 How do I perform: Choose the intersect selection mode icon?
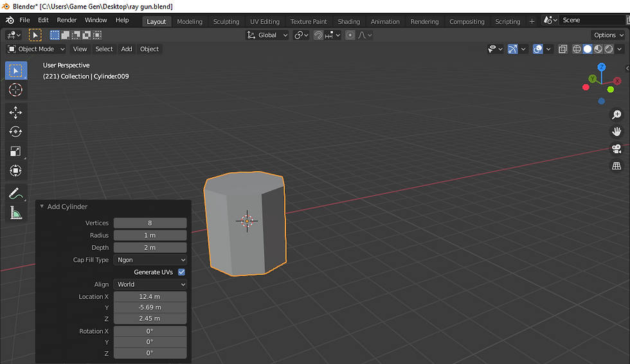click(97, 35)
